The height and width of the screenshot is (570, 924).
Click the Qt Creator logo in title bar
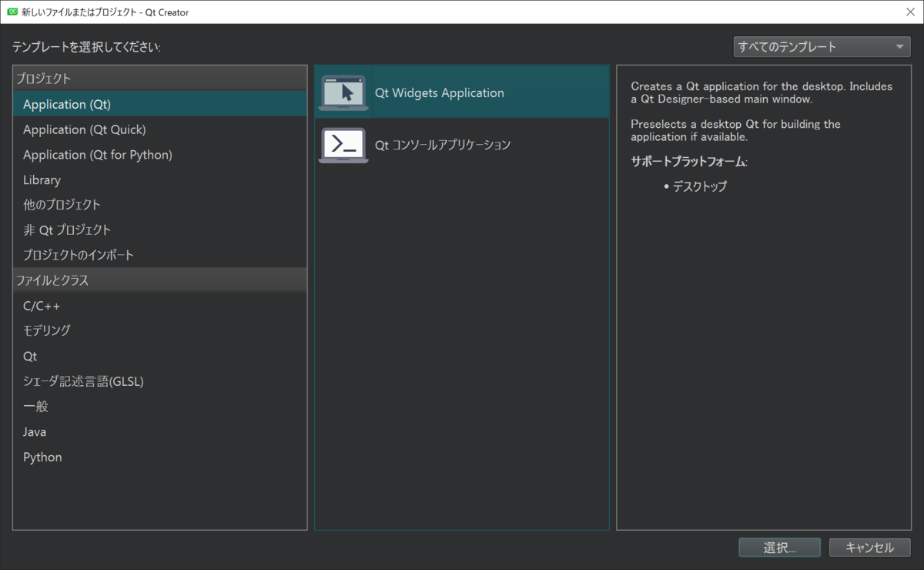tap(12, 12)
